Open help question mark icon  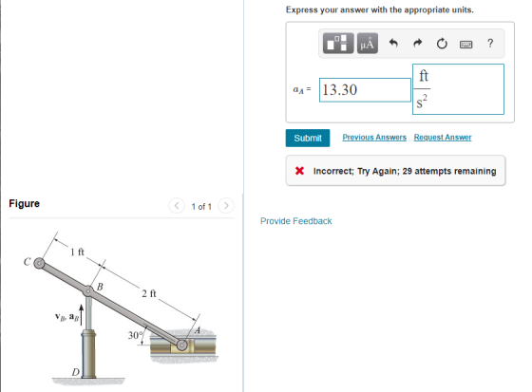490,43
